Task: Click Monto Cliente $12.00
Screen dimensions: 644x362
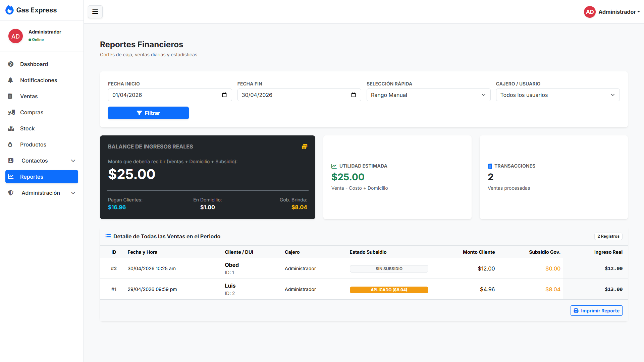Action: [x=486, y=268]
